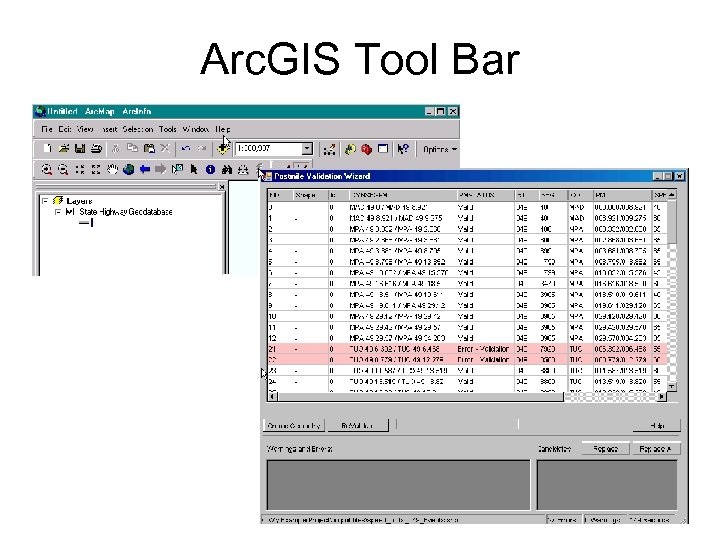This screenshot has height=540, width=720.
Task: Close the table of contents panel
Action: pos(222,186)
